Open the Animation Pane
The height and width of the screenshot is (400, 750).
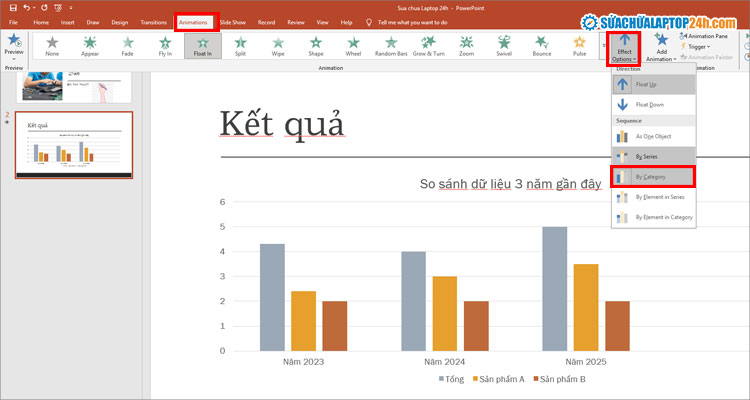point(703,36)
